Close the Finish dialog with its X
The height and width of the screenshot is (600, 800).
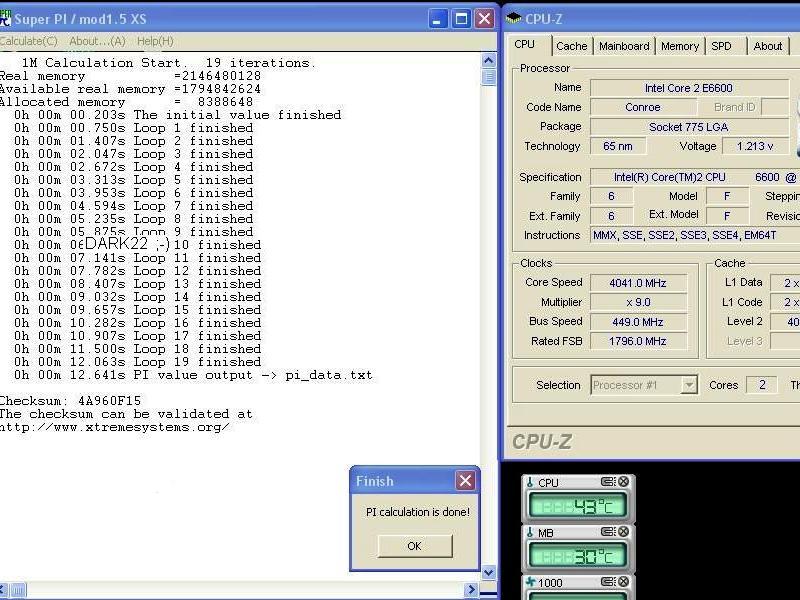tap(465, 481)
